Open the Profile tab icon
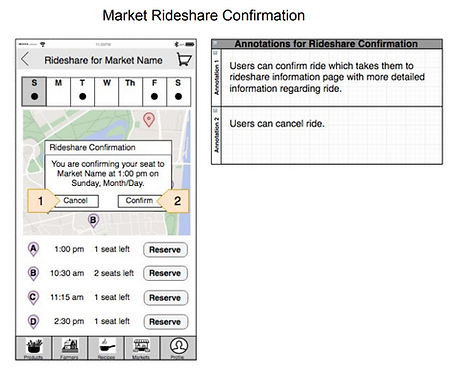This screenshot has height=375, width=453. pos(178,348)
